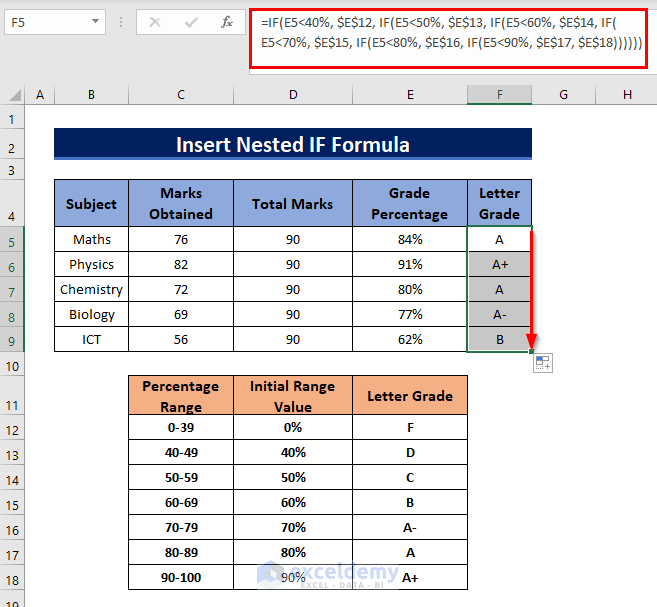The height and width of the screenshot is (607, 657).
Task: Select letter grade F in lookup table
Action: (410, 427)
